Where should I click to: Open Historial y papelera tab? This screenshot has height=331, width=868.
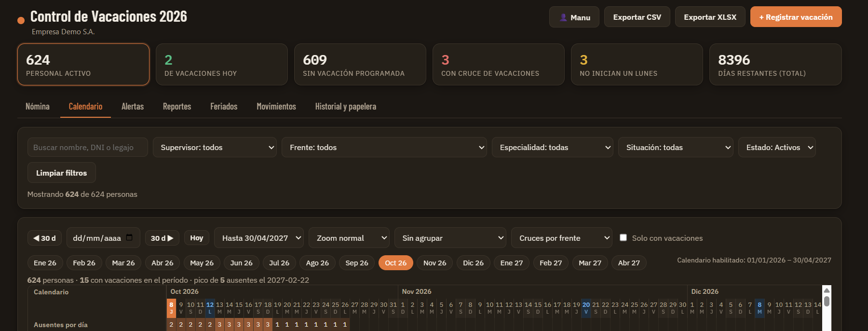coord(346,107)
